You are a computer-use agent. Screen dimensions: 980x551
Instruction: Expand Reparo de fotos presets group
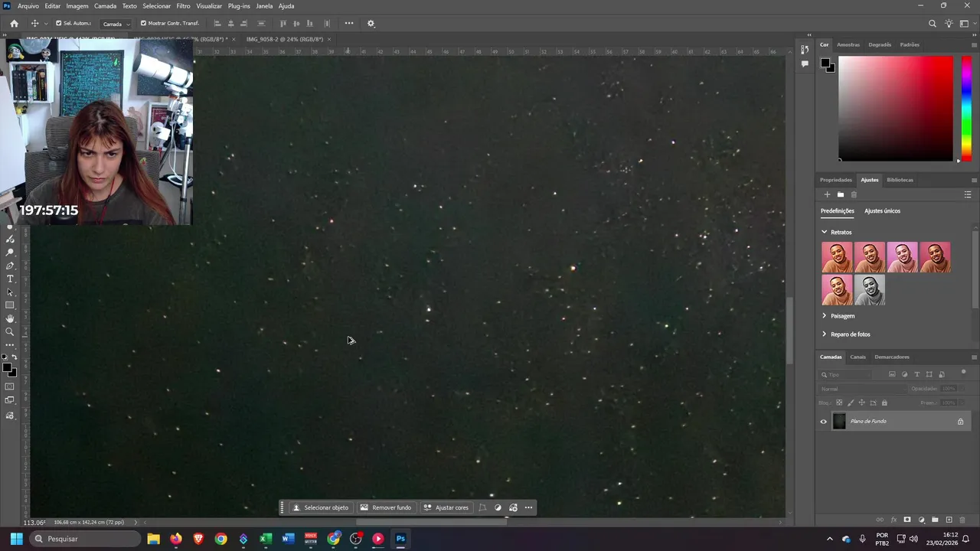click(x=825, y=334)
